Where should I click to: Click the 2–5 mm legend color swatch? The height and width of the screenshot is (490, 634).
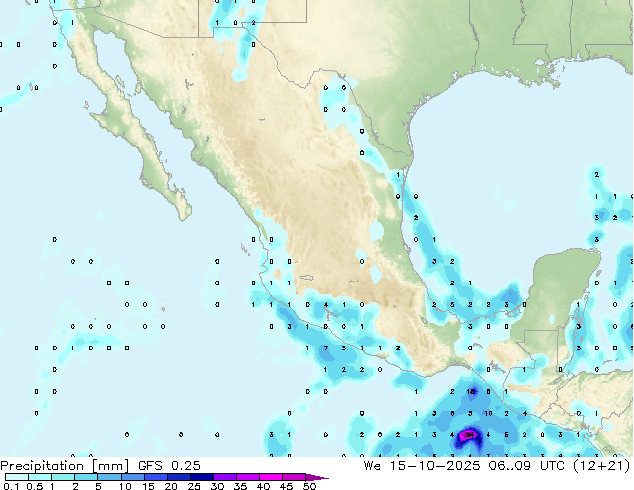(x=86, y=477)
